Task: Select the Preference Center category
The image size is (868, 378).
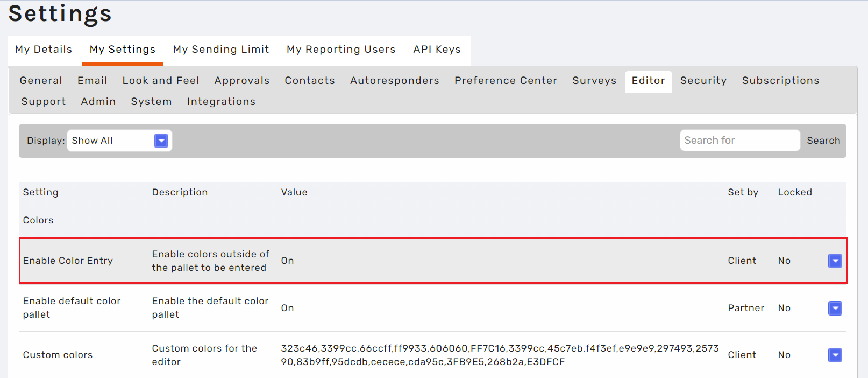Action: [506, 81]
